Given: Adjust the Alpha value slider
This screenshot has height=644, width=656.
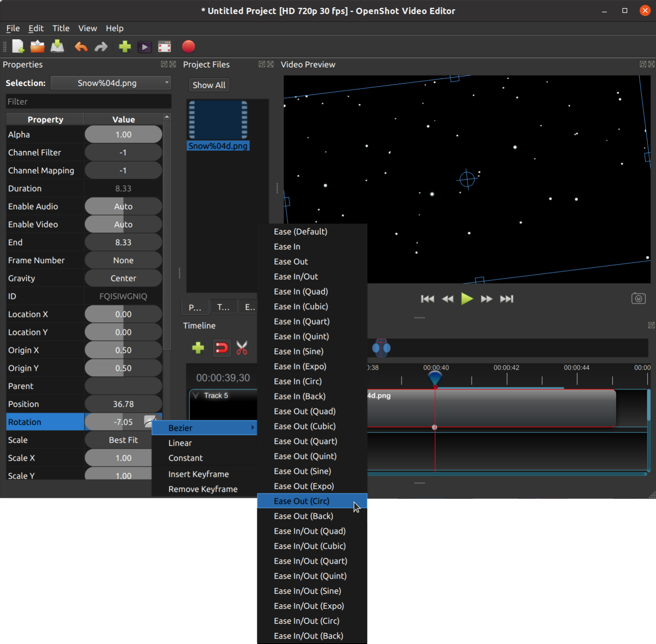Looking at the screenshot, I should (123, 134).
